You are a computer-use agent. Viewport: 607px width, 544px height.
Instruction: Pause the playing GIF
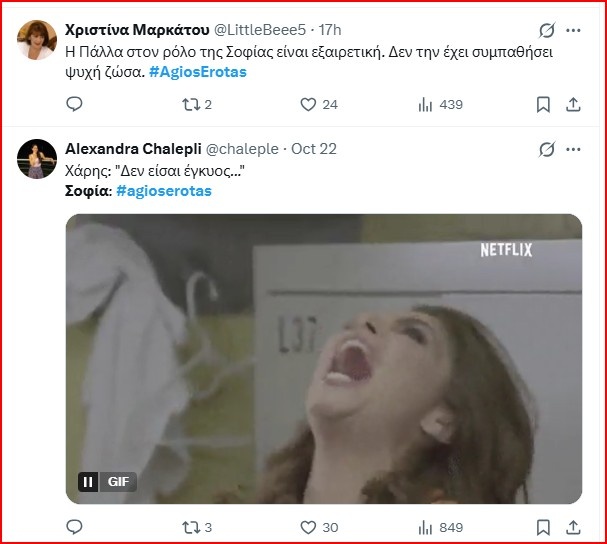[x=89, y=482]
